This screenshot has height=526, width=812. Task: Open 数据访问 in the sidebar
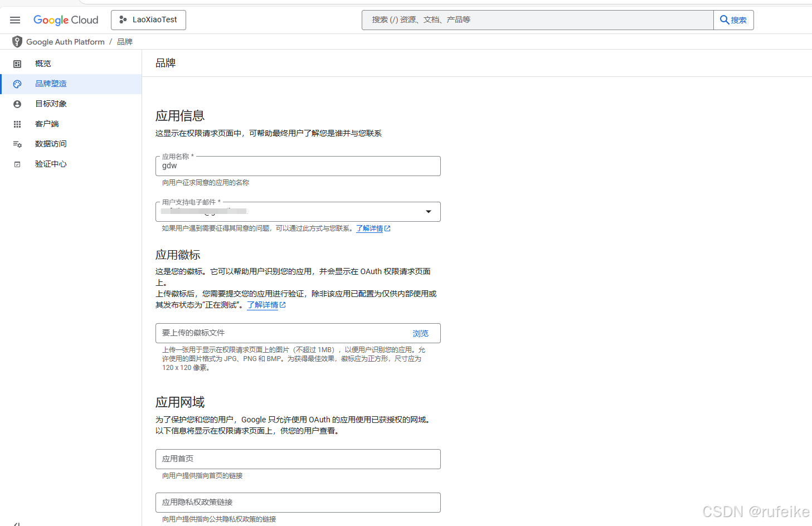(x=71, y=144)
